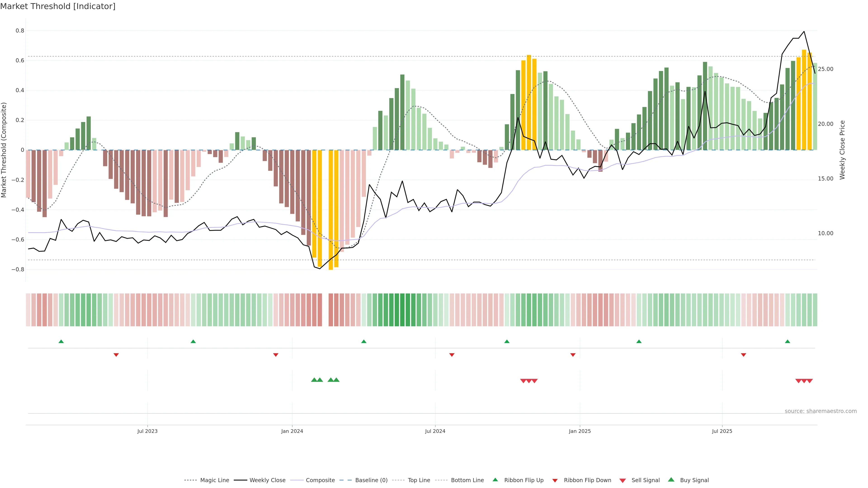
Task: Click the Ribbon Flip Up legend triangle
Action: (495, 480)
